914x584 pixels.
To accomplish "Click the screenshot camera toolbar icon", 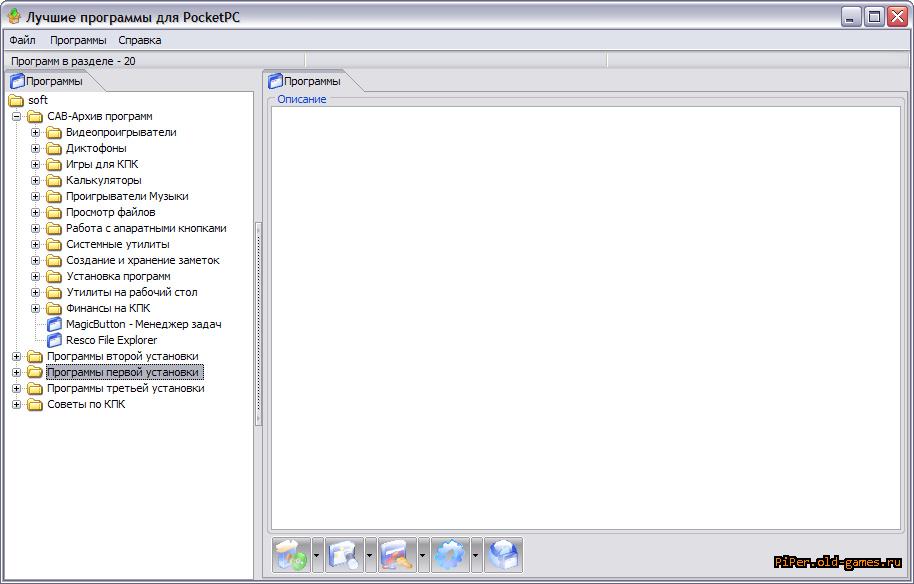I will 345,554.
